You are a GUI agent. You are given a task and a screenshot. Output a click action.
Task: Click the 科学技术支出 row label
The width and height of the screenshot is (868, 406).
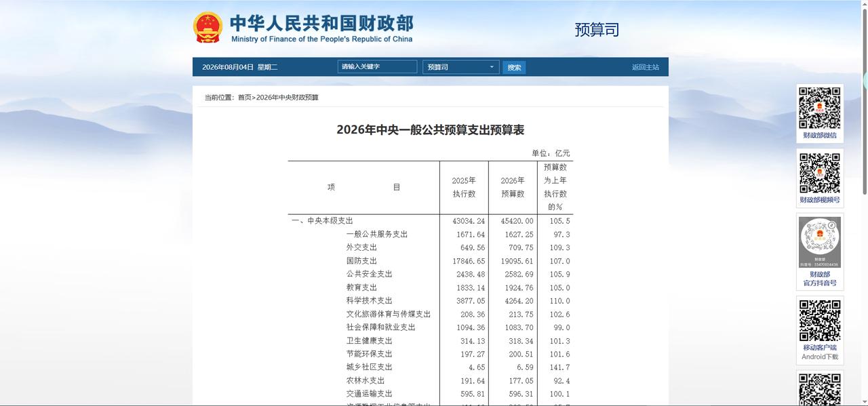(370, 300)
